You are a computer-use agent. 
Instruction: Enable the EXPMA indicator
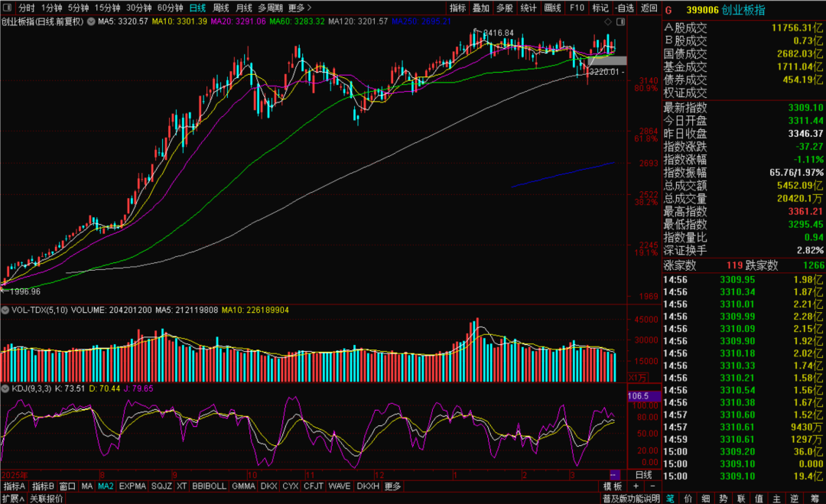(132, 486)
